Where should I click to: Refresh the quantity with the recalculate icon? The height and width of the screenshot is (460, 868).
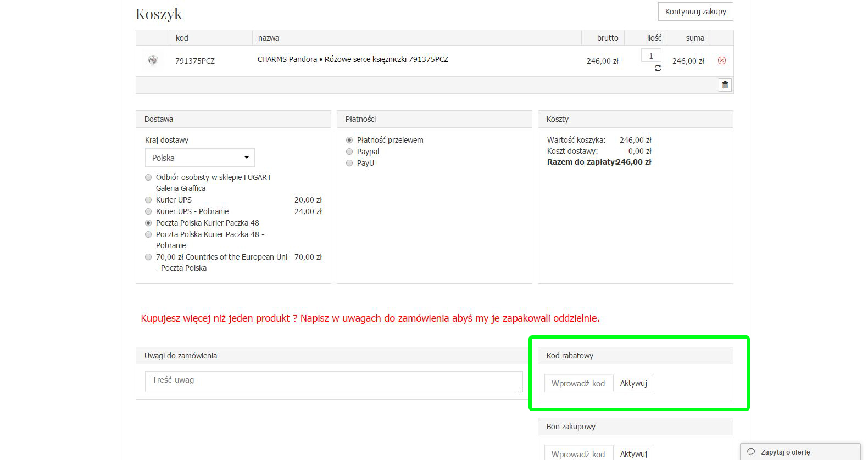tap(658, 68)
